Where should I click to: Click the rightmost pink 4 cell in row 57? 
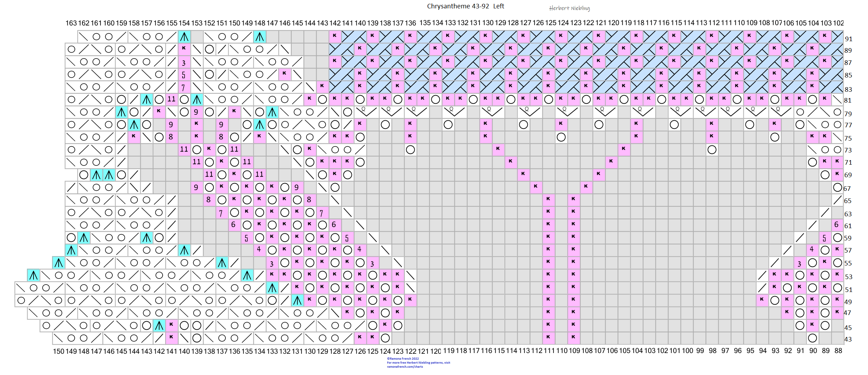(x=812, y=249)
